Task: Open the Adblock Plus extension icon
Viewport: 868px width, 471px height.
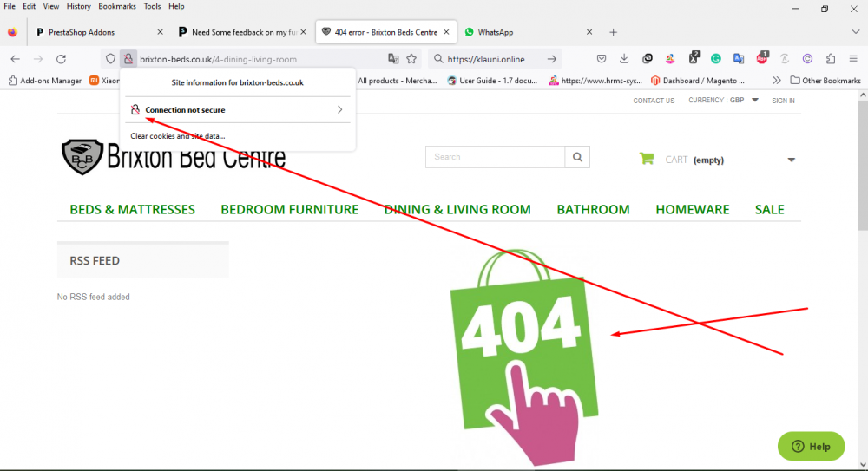Action: click(x=762, y=57)
